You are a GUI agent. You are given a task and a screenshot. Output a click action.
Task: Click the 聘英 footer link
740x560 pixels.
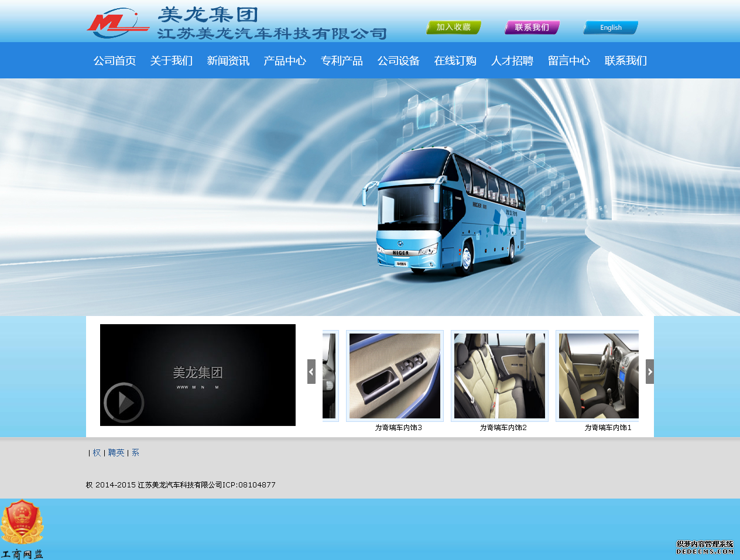coord(117,453)
